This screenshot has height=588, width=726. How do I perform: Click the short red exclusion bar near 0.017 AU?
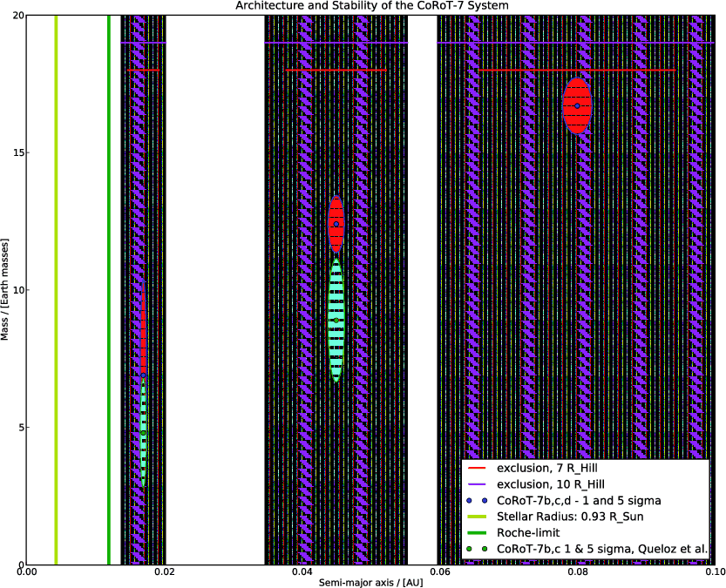(143, 71)
